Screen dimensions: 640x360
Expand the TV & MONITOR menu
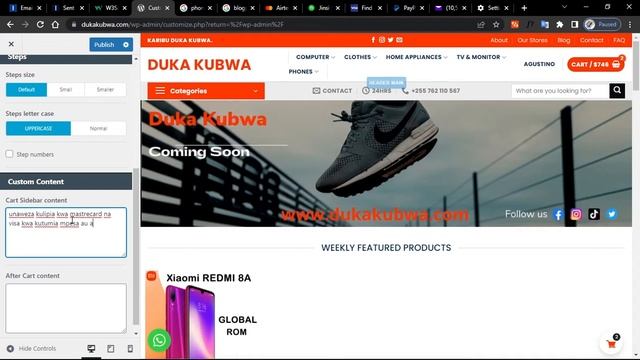click(481, 57)
